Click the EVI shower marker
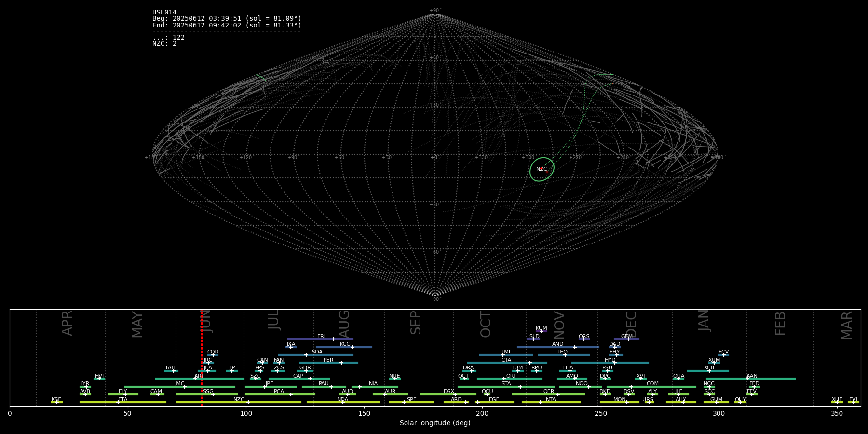Image resolution: width=868 pixels, height=434 pixels. point(853,402)
